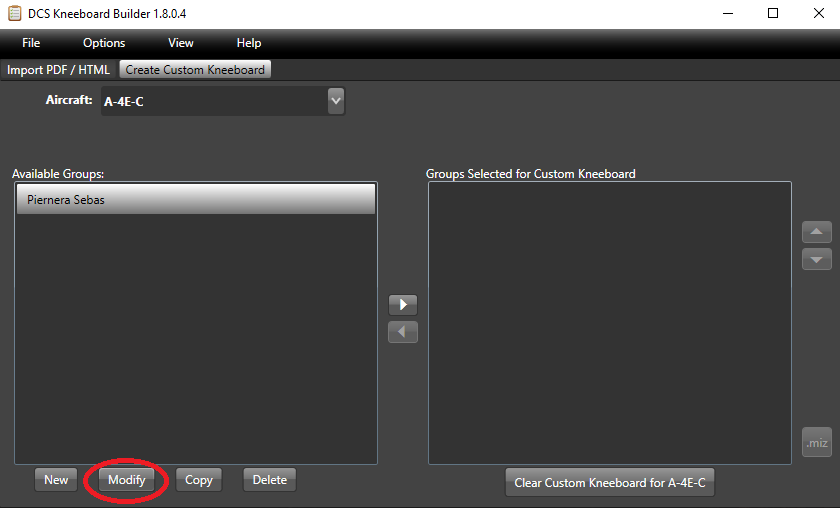Clear Custom Kneeboard for A-4E-C
The image size is (840, 508).
(x=610, y=482)
